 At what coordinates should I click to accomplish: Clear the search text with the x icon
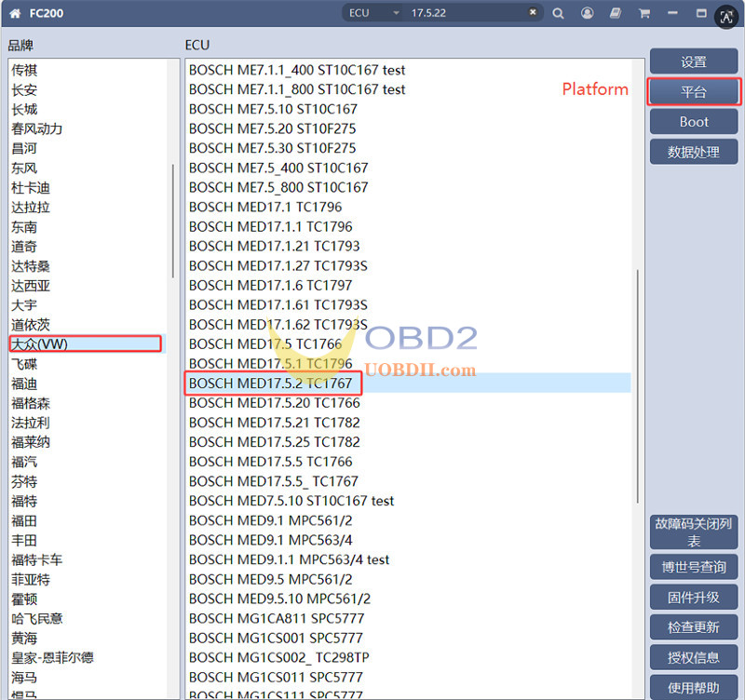(533, 12)
